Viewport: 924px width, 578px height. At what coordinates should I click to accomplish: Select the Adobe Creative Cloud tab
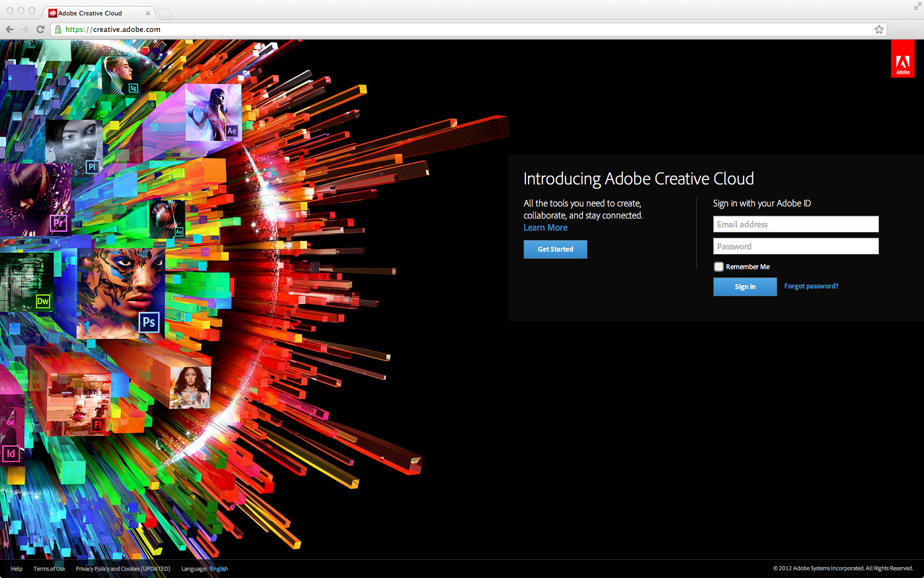(x=99, y=13)
